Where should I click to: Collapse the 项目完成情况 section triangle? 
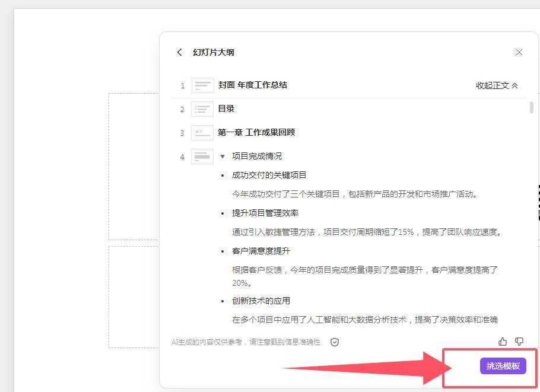coord(223,157)
